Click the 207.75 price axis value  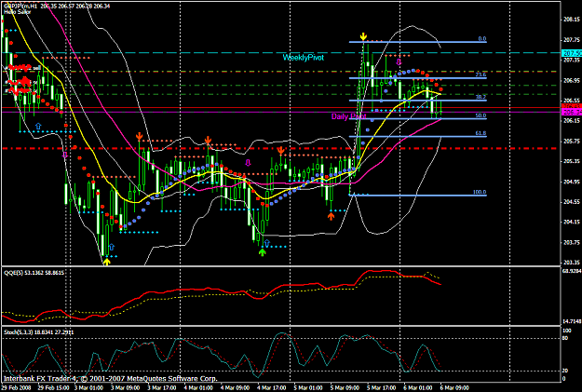pos(572,40)
